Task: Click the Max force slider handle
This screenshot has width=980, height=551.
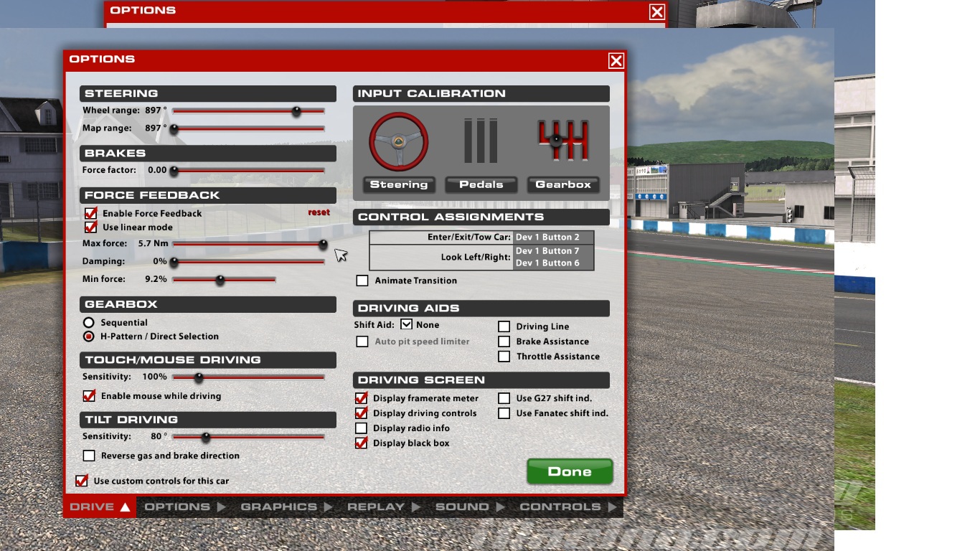Action: point(323,244)
